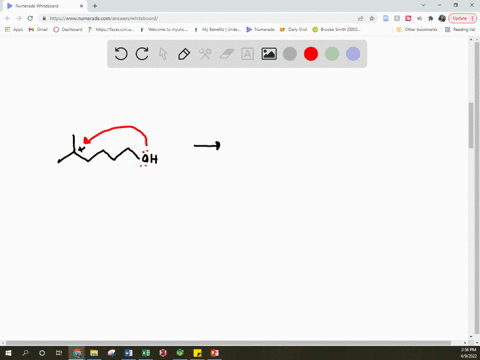Image resolution: width=480 pixels, height=360 pixels.
Task: Click the vertical scrollbar thumb
Action: [471, 125]
